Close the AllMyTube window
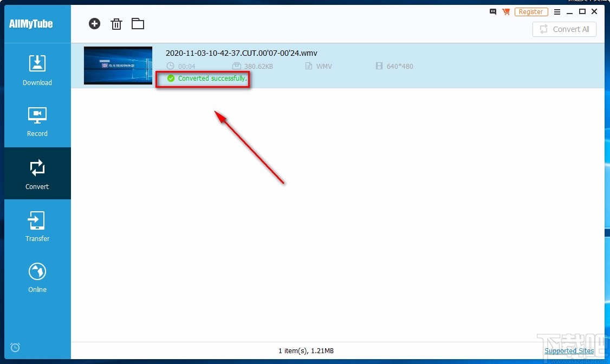The width and height of the screenshot is (610, 364). coord(594,12)
